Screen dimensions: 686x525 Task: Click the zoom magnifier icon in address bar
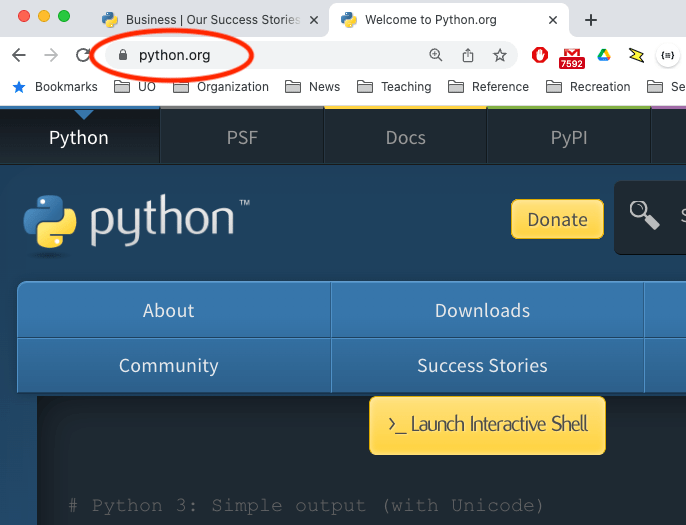point(435,55)
